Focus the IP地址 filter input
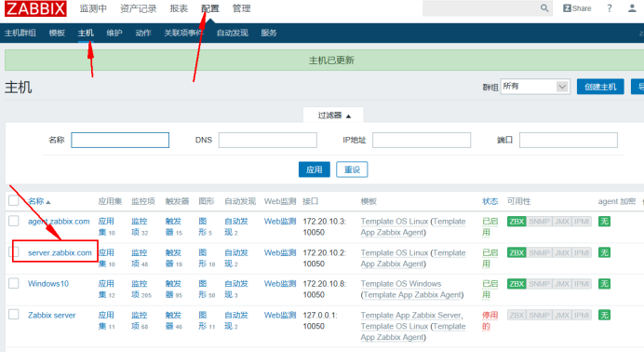Viewport: 644px width, 352px height. 422,140
